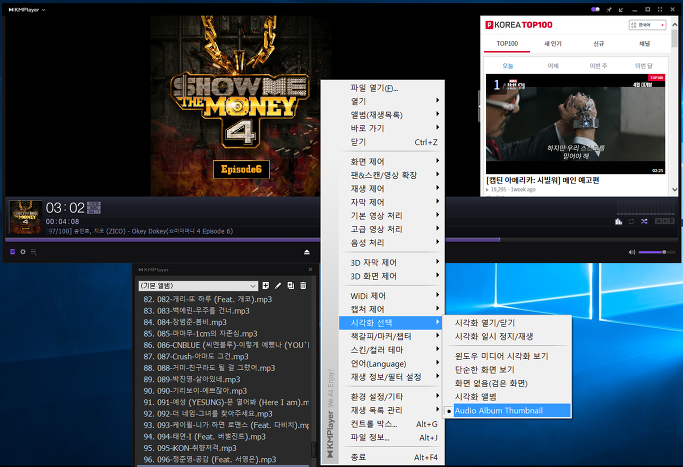This screenshot has width=683, height=467.
Task: Select track 084-장범준-봄비.mp3
Action: click(x=223, y=322)
